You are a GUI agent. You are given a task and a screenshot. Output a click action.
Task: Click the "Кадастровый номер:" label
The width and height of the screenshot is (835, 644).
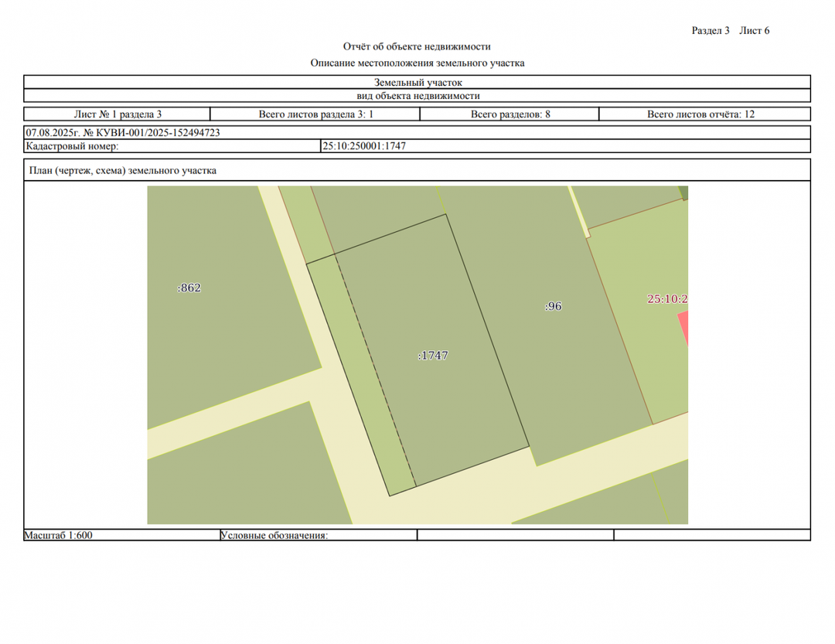(x=72, y=146)
